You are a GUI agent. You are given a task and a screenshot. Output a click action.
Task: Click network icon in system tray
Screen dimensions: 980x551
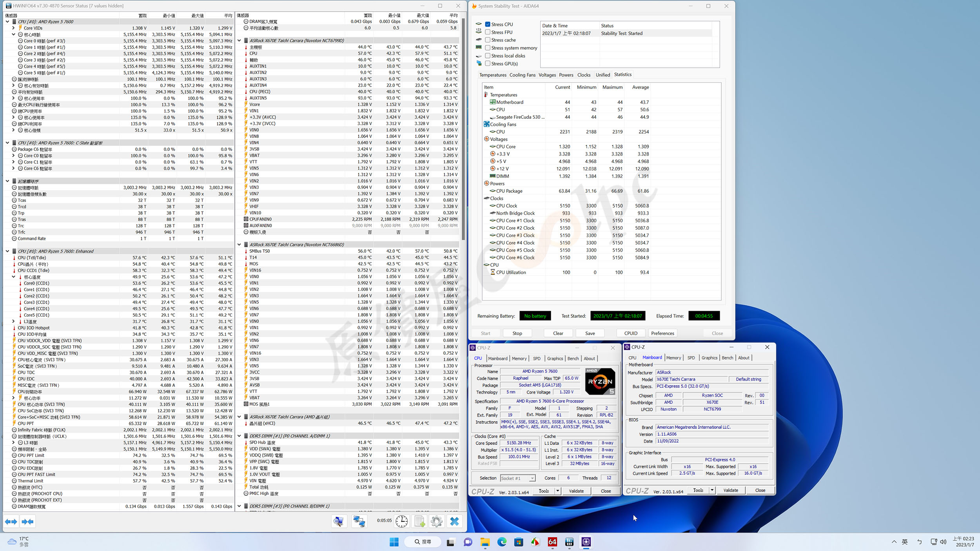[934, 542]
